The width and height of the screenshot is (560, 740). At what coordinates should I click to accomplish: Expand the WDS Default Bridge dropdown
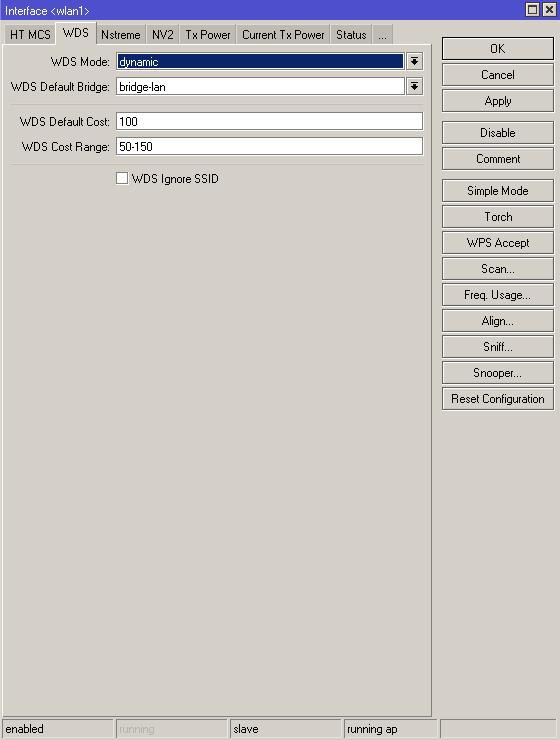pyautogui.click(x=414, y=86)
